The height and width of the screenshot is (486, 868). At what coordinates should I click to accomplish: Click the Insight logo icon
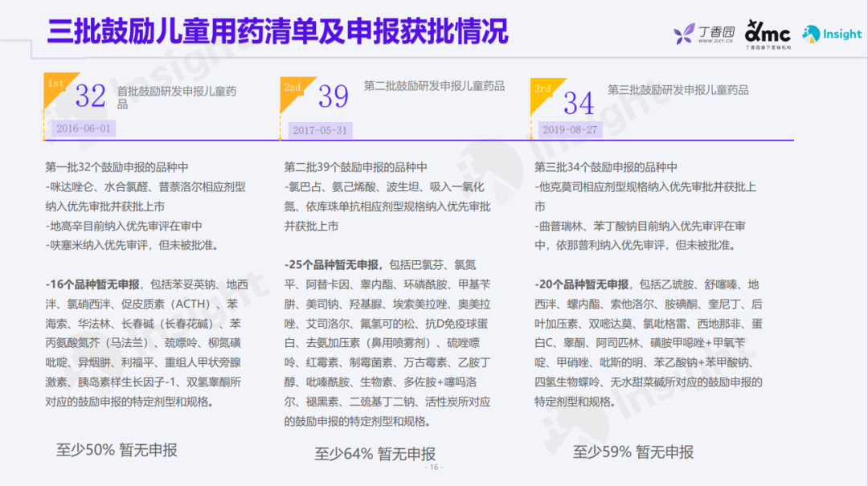[811, 34]
